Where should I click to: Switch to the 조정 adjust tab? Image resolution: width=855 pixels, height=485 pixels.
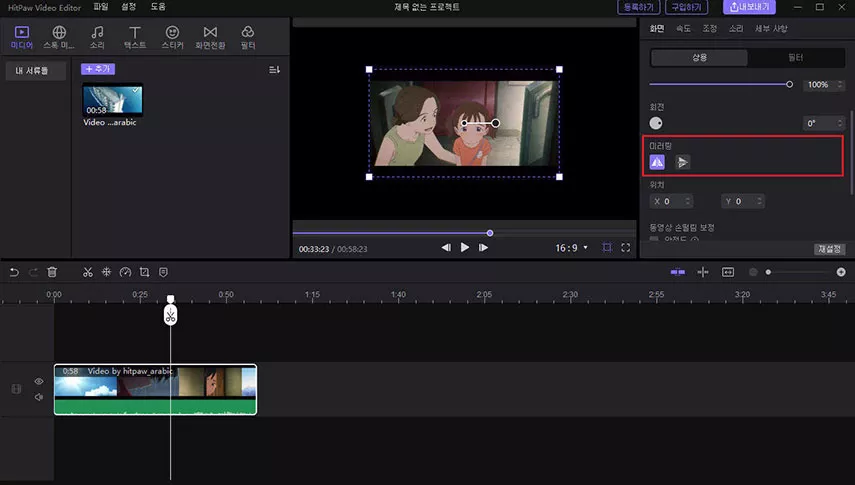tap(709, 28)
